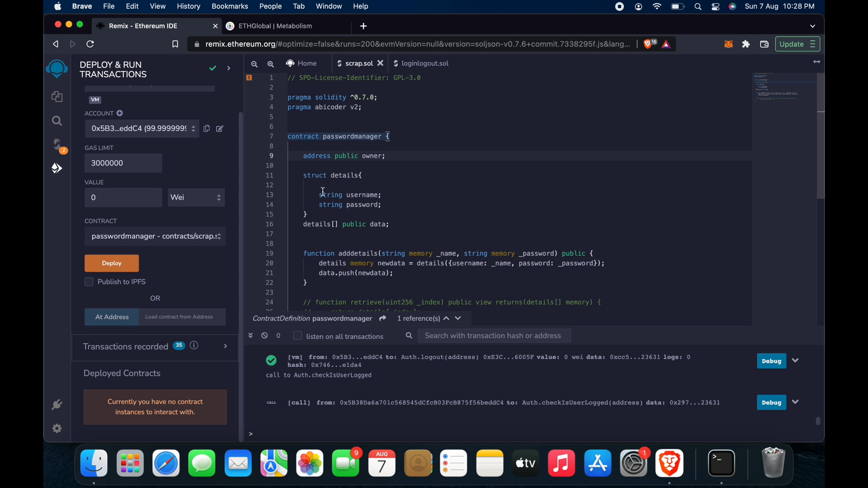Image resolution: width=868 pixels, height=488 pixels.
Task: Select Deploy & Run sidebar icon
Action: (57, 169)
